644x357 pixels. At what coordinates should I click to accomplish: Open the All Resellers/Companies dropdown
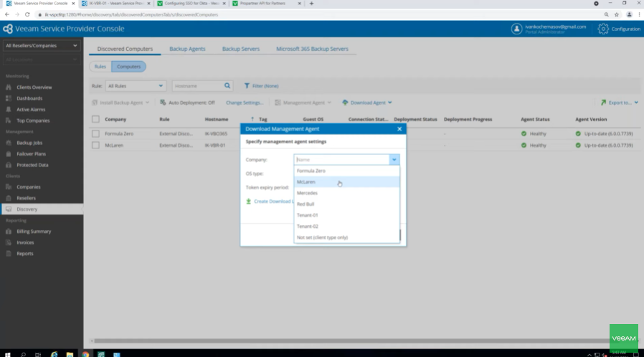click(41, 46)
